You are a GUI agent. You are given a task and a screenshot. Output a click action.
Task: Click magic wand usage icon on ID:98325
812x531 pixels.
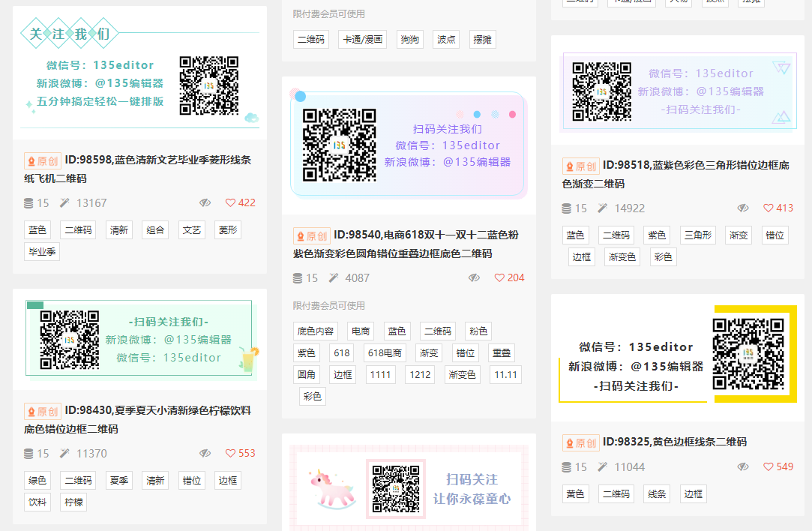click(602, 466)
